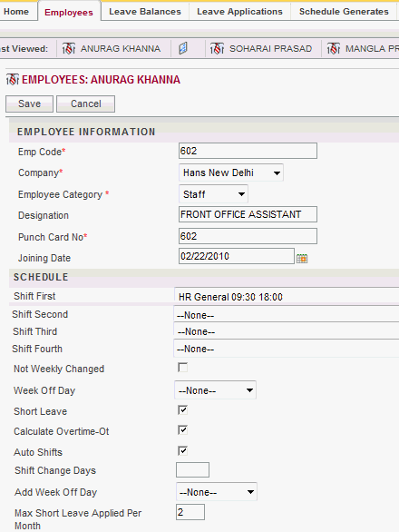Screen dimensions: 399x532
Task: Expand the Add Week Off Day dropdown
Action: (217, 492)
